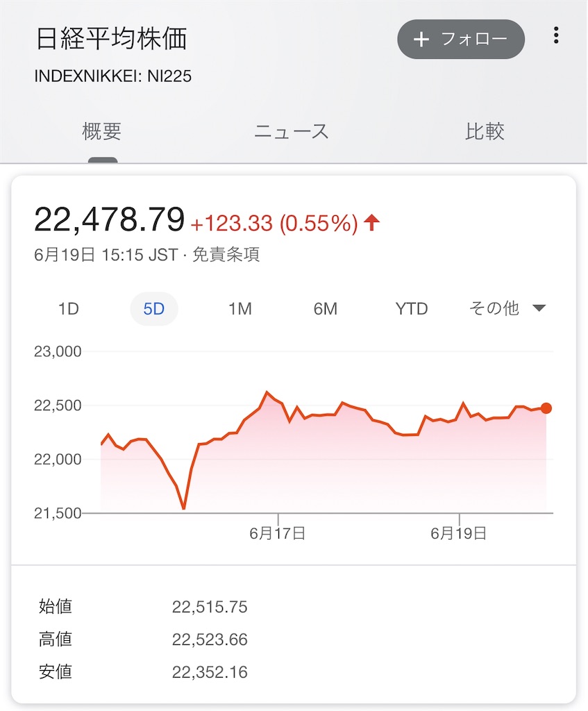Click the current price 22,478.79

[109, 220]
